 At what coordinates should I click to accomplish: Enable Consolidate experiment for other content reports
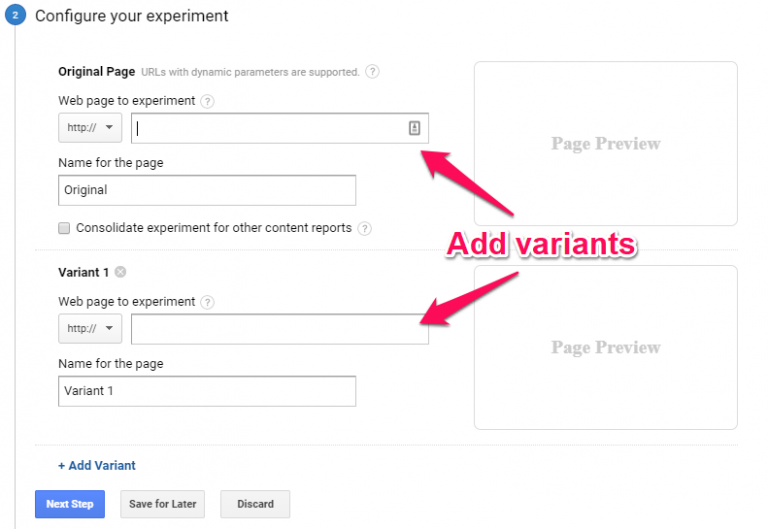(64, 228)
